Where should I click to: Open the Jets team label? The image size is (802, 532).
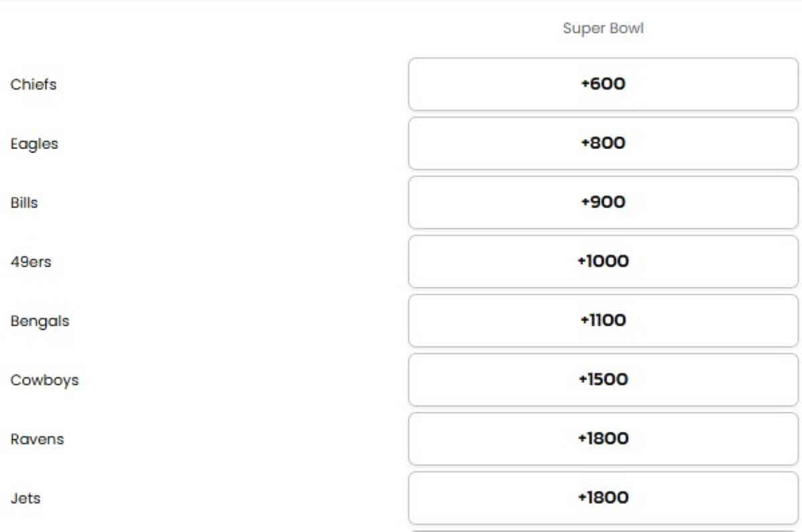25,499
